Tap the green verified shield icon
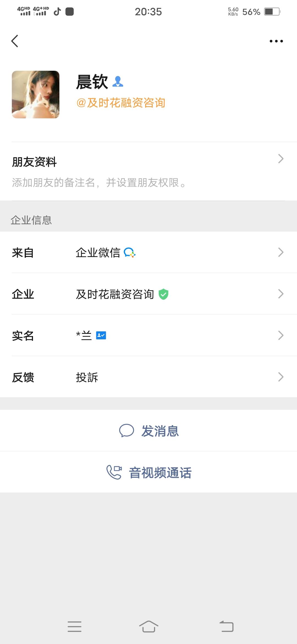 (x=163, y=294)
